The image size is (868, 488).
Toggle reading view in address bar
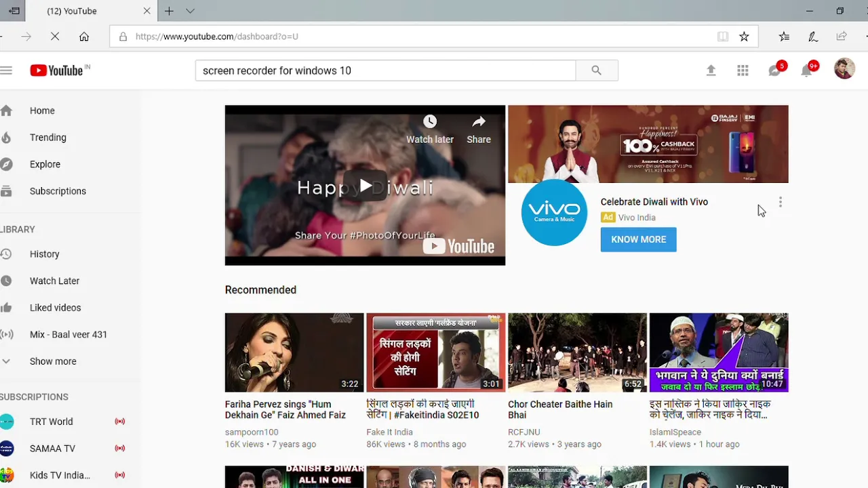pyautogui.click(x=723, y=37)
